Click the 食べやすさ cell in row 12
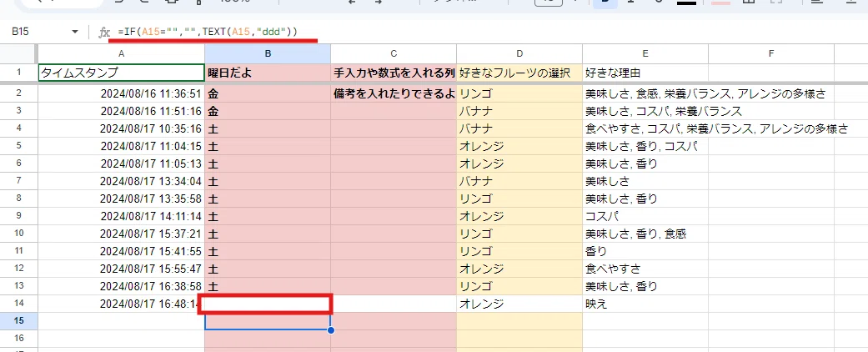This screenshot has height=352, width=868. (645, 269)
